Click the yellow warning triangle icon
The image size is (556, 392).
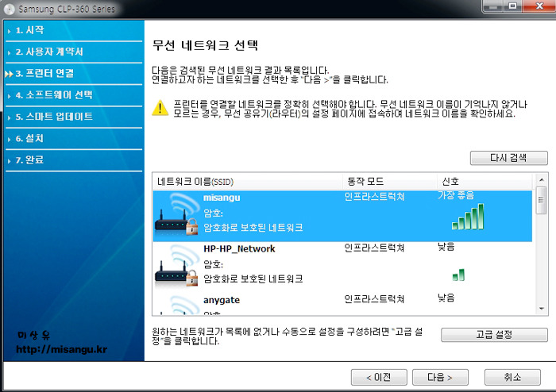(160, 108)
